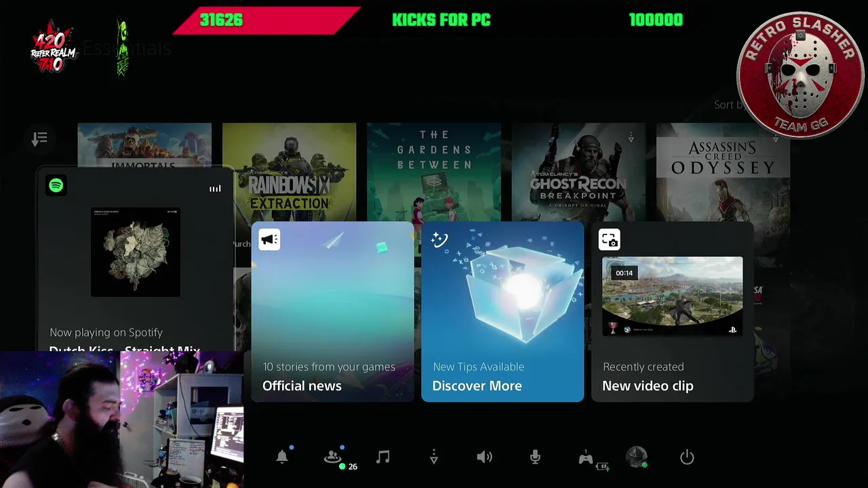Select Ghost Recon Breakpoint game tile
868x488 pixels.
(x=578, y=171)
